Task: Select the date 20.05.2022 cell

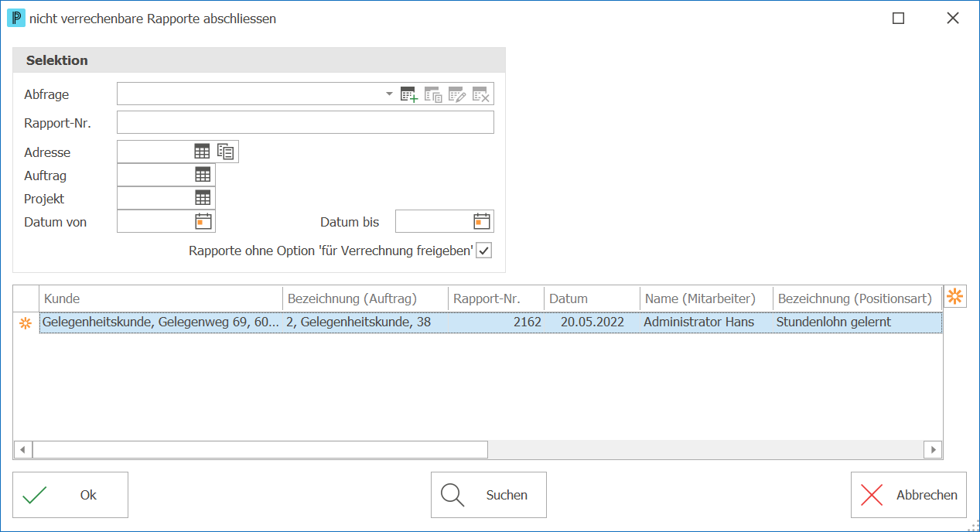Action: click(592, 322)
